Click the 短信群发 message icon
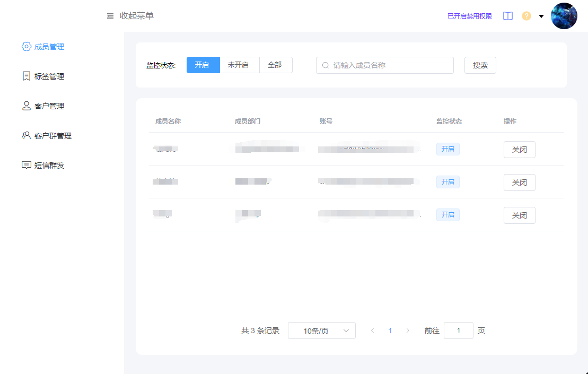This screenshot has height=374, width=588. point(27,165)
